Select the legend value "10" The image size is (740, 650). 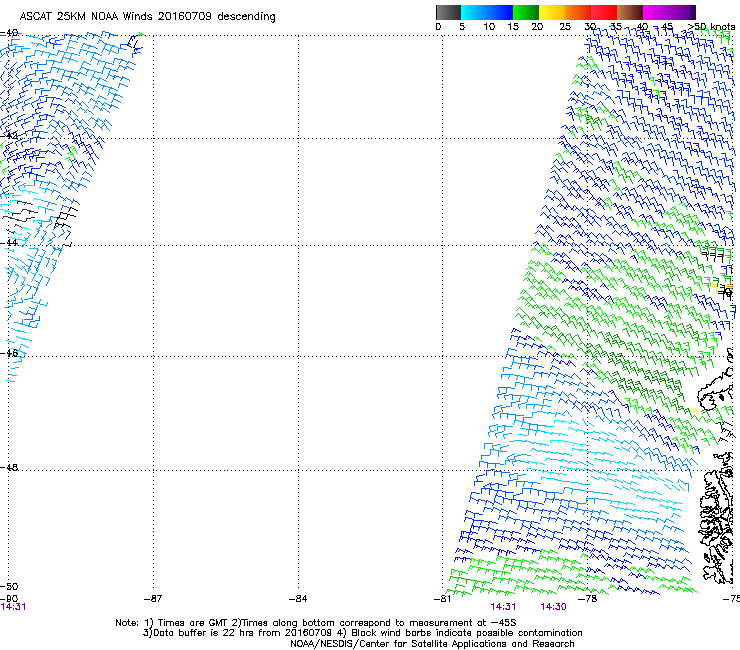[x=489, y=27]
